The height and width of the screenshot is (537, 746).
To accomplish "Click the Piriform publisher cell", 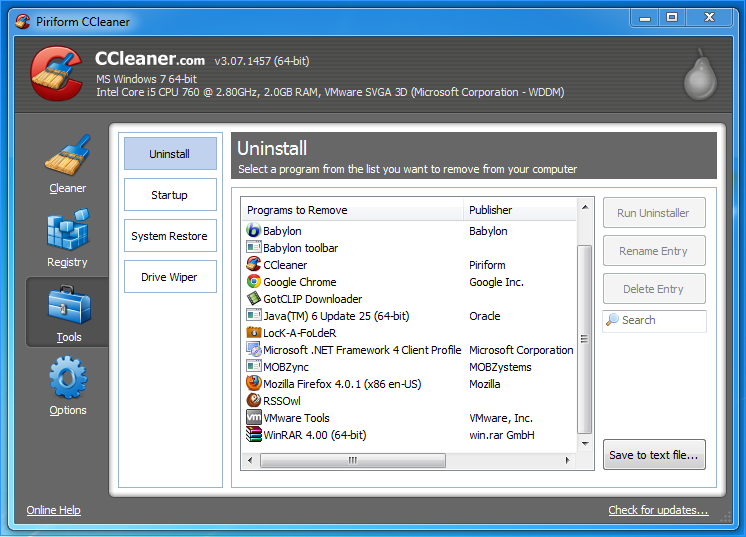I will coord(487,265).
